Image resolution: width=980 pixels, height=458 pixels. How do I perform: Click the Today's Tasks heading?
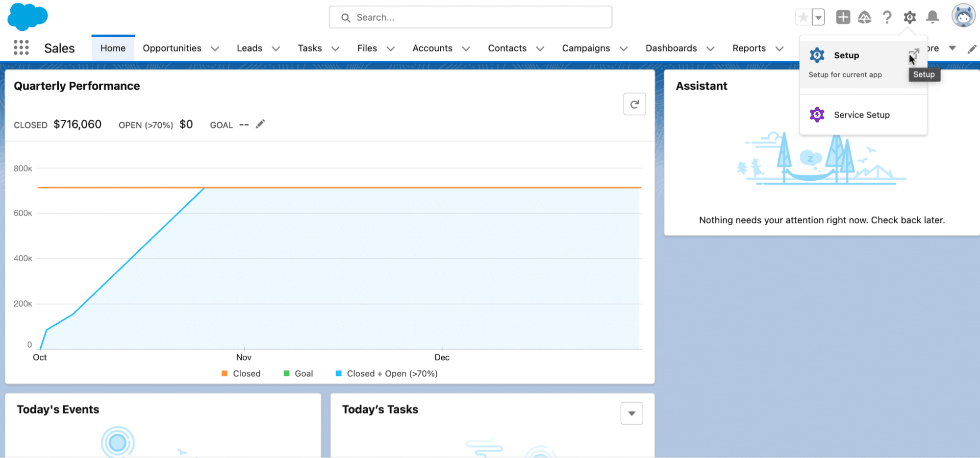(380, 410)
